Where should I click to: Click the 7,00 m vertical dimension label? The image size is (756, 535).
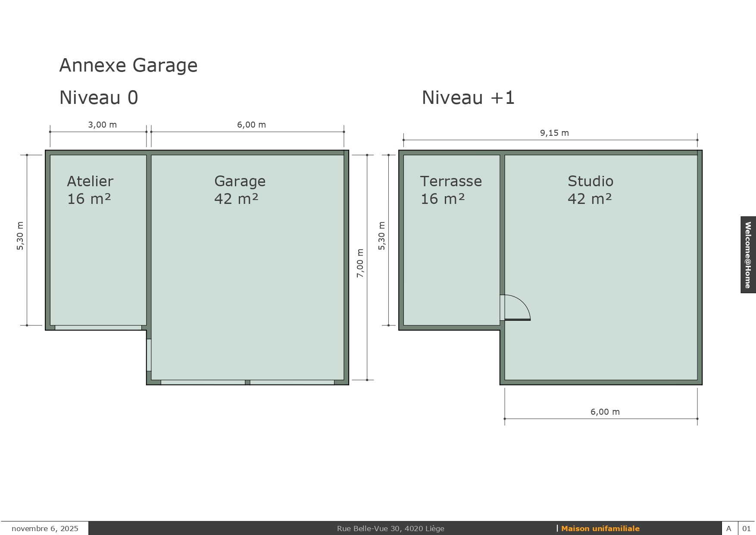click(x=360, y=263)
